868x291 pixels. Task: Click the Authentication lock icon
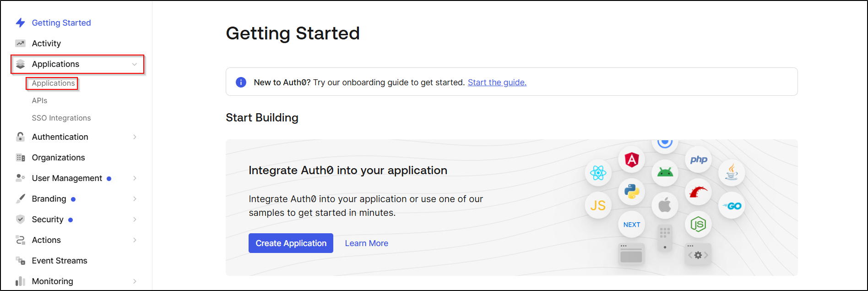tap(20, 137)
